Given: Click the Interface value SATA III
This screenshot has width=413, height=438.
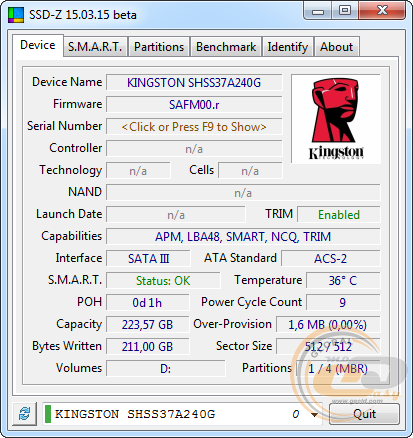Looking at the screenshot, I should tap(148, 259).
